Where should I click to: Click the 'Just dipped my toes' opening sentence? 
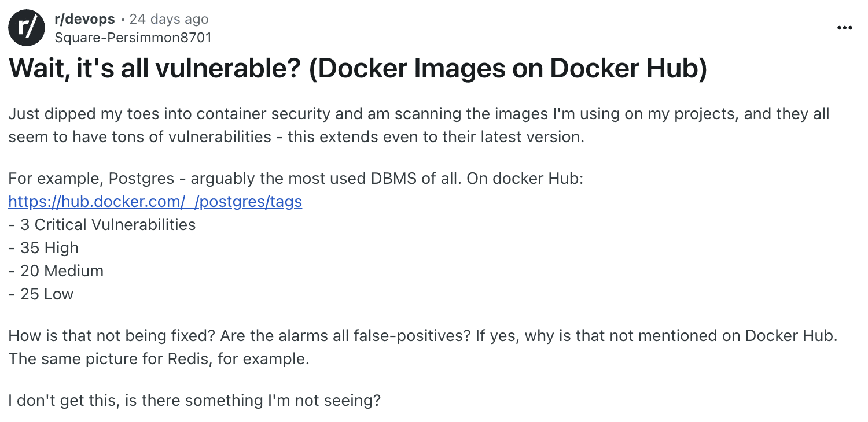[419, 113]
